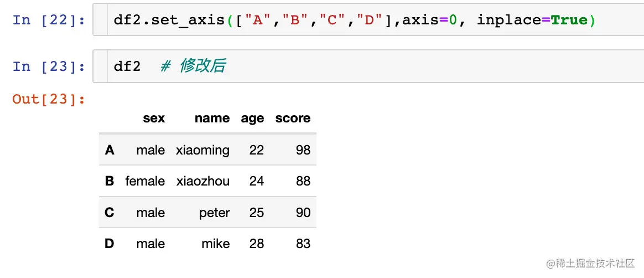Click the 'sex' column header

154,119
